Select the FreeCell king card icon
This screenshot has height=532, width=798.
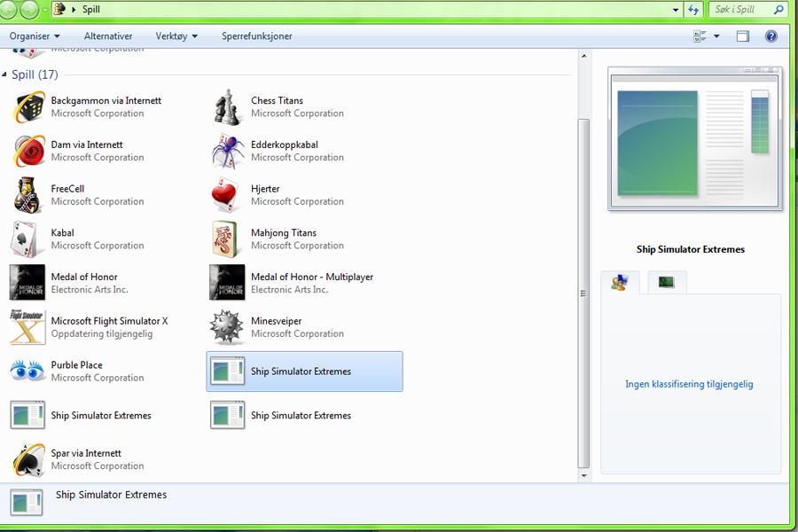(x=27, y=195)
